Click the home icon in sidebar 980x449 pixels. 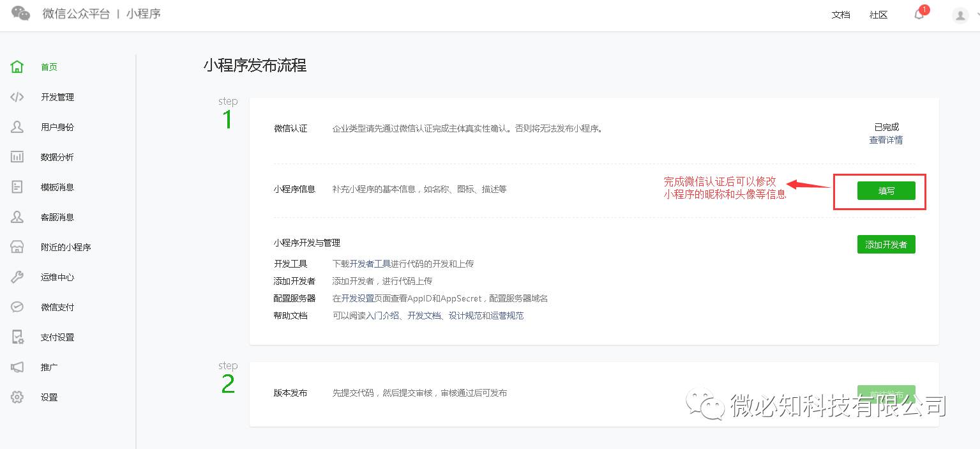17,67
